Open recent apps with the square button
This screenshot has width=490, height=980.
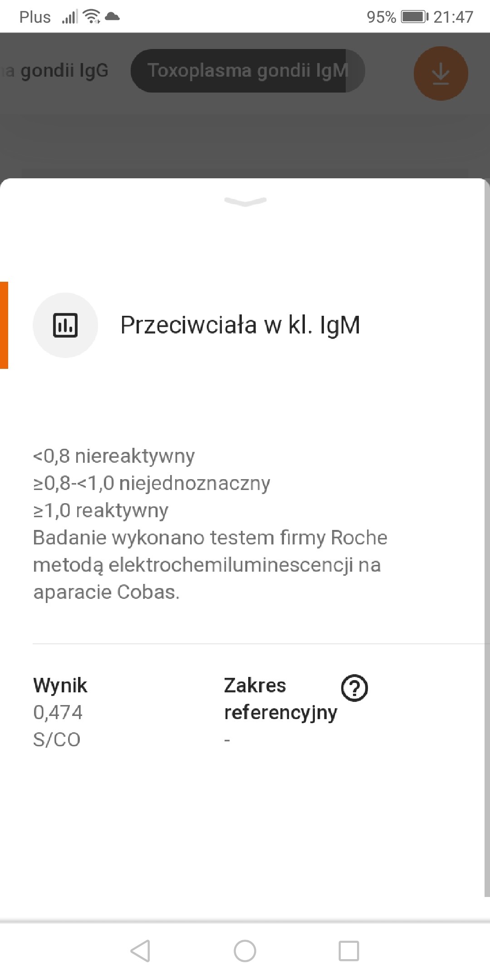point(349,951)
